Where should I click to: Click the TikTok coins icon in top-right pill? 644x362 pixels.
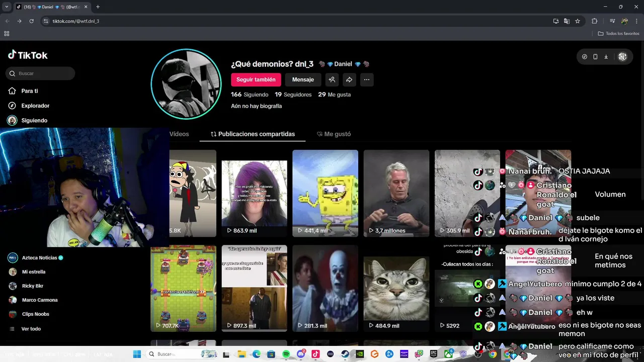point(584,57)
